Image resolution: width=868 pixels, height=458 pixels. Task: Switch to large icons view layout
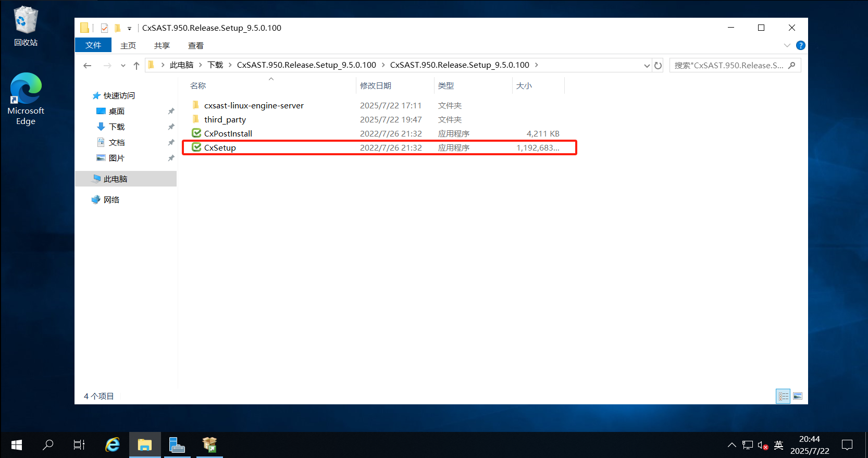point(798,397)
